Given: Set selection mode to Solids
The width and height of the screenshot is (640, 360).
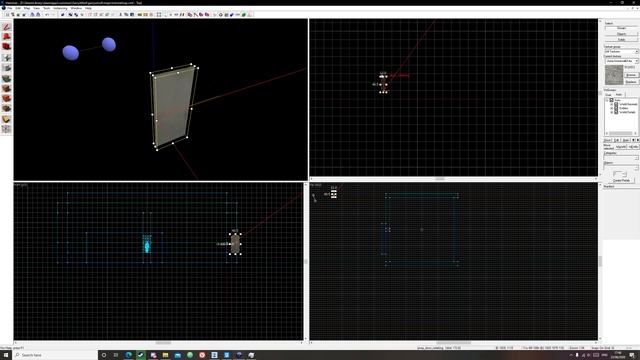Looking at the screenshot, I should point(621,40).
